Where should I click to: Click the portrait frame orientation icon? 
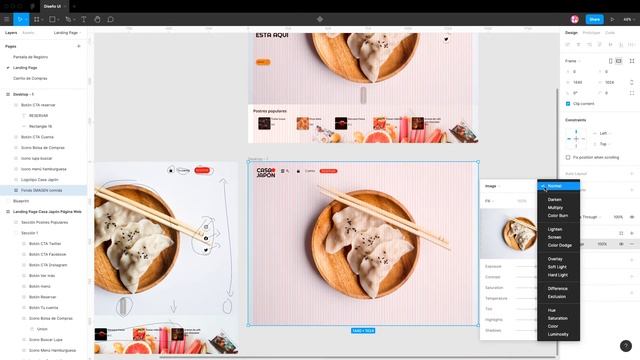[x=610, y=61]
